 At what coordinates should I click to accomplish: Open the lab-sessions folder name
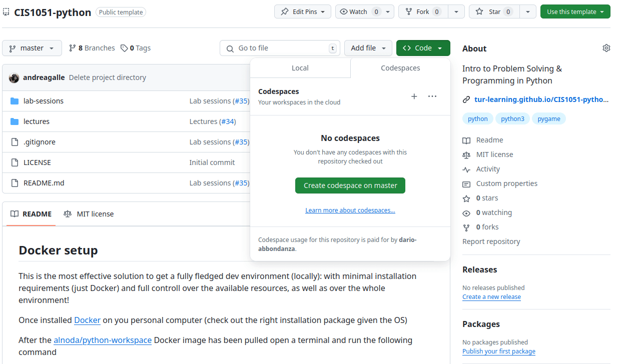44,101
